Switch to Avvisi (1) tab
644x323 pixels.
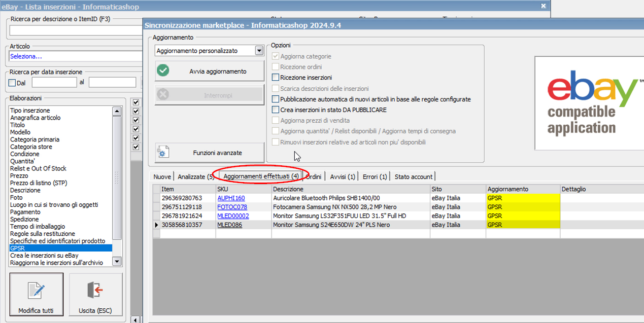[343, 177]
